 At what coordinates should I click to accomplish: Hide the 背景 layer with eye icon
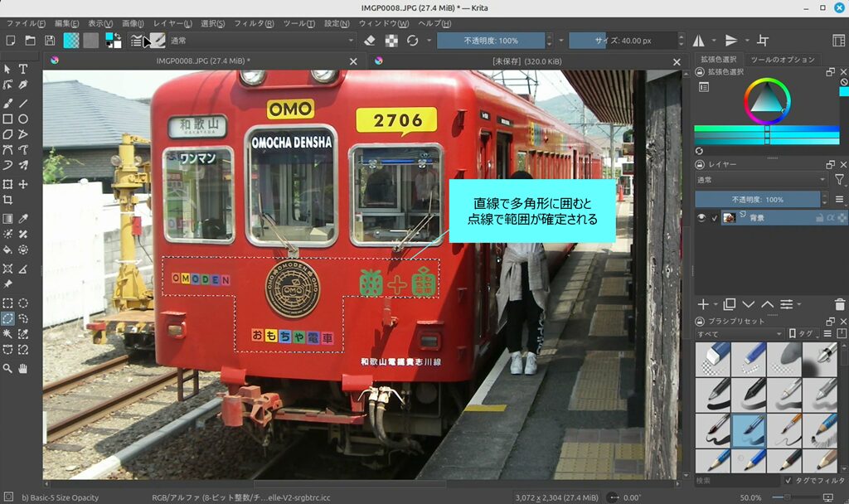point(701,218)
